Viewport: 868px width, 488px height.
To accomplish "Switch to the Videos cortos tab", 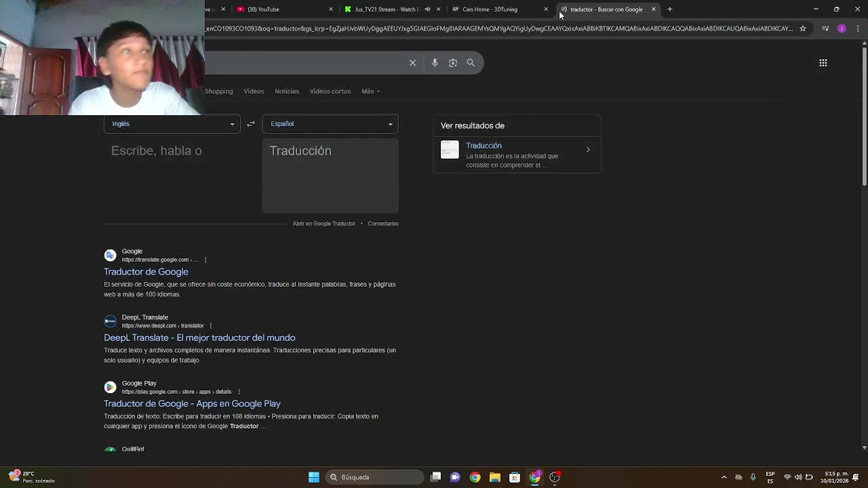I will click(x=330, y=91).
